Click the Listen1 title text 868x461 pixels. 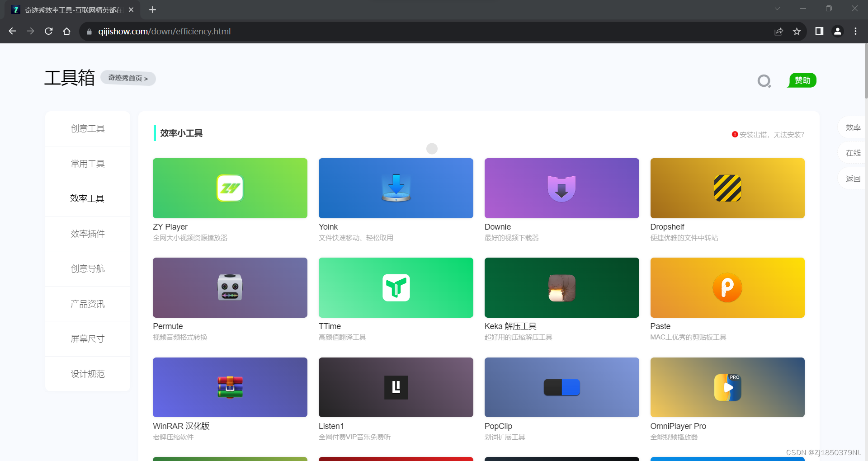coord(331,426)
